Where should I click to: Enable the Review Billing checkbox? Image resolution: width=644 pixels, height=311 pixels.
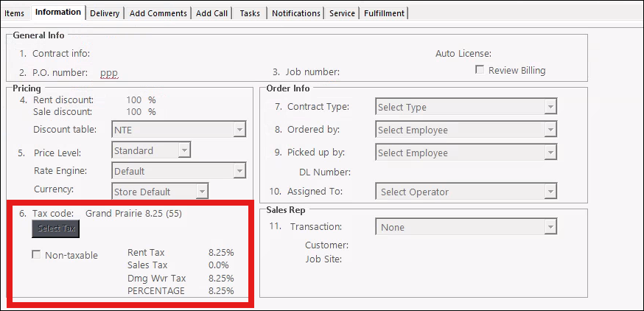pos(480,70)
